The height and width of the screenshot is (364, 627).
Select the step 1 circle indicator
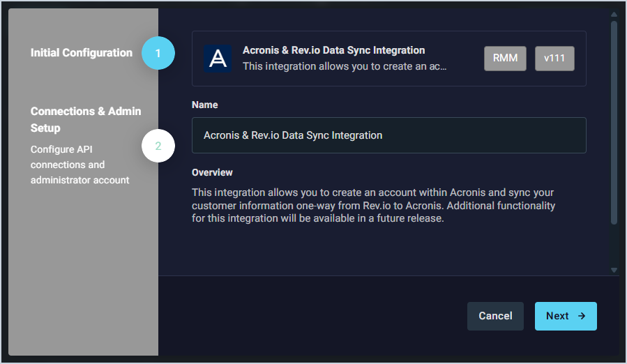point(158,53)
